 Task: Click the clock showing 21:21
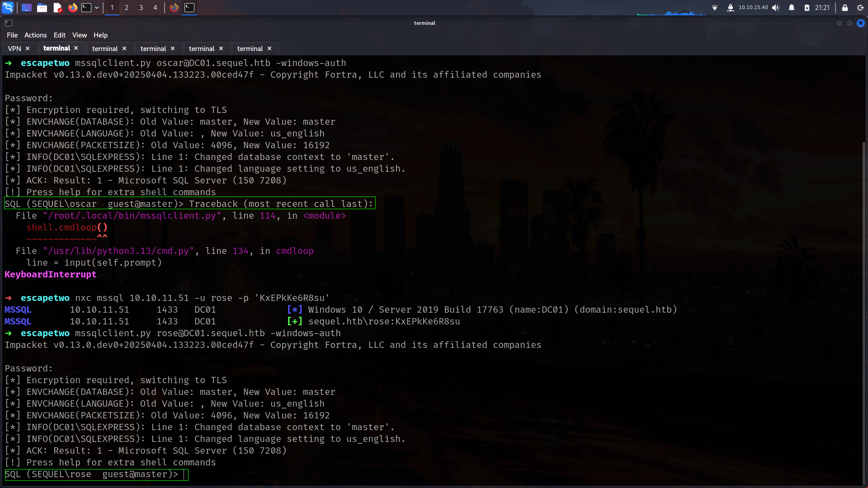822,8
